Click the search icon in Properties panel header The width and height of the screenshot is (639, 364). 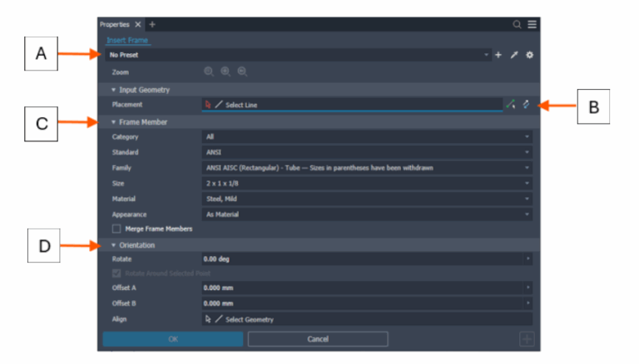pos(517,25)
